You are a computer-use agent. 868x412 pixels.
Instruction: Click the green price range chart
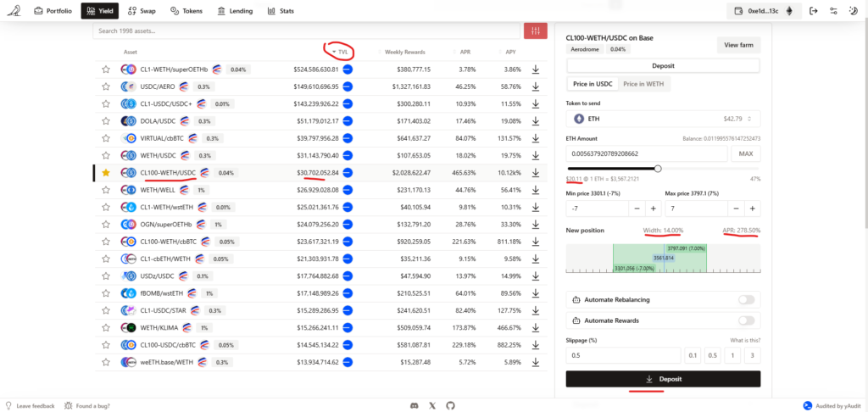[659, 258]
